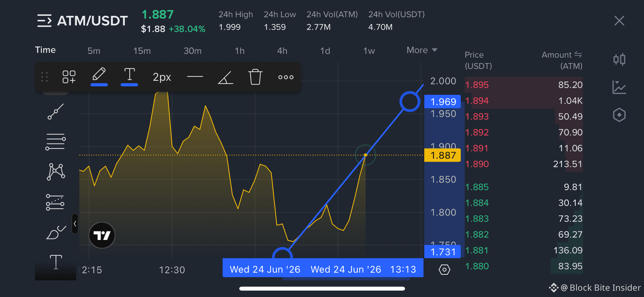This screenshot has width=644, height=297.
Task: Pick the text annotation tool in sidebar
Action: coord(56,262)
